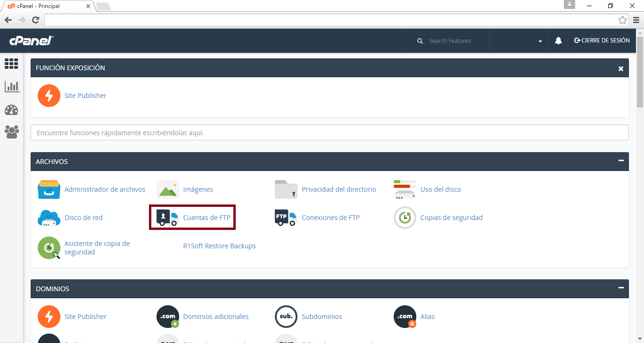Screen dimensions: 644x343
Task: Collapse the Archivos section
Action: pyautogui.click(x=621, y=161)
